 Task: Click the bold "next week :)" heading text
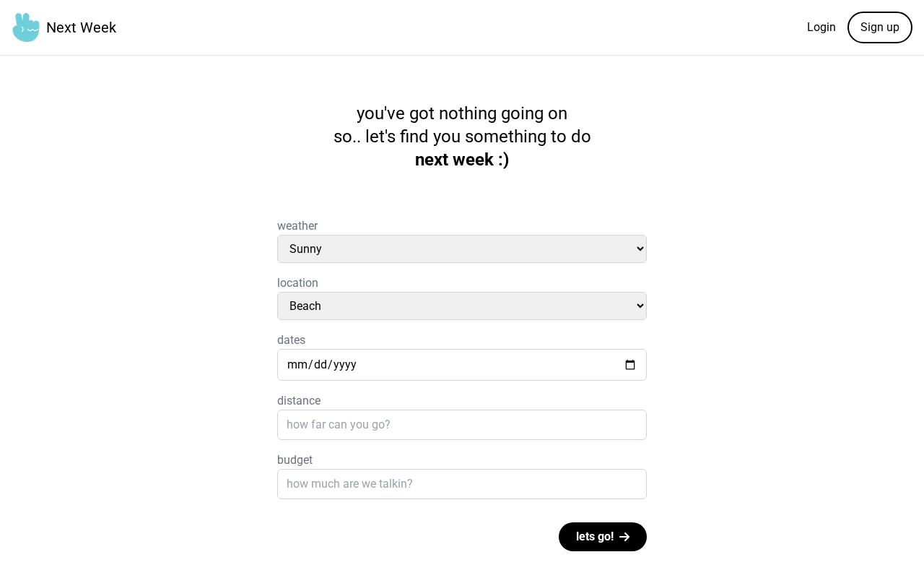coord(462,160)
